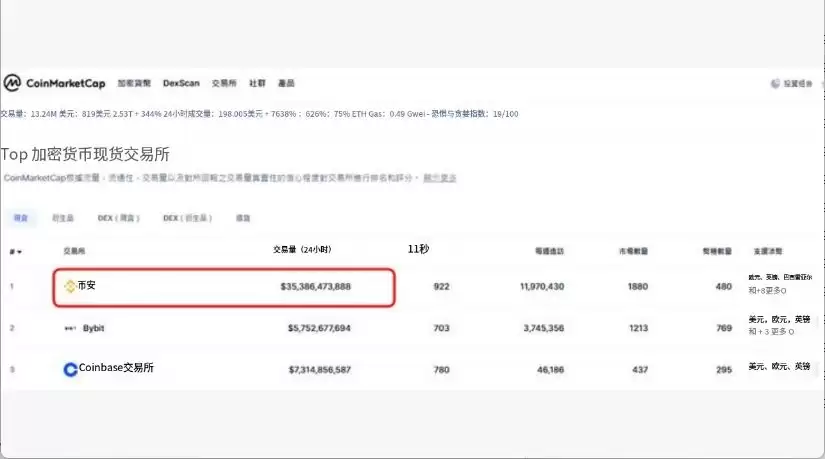
Task: Expand more currencies in Binance row
Action: (x=769, y=291)
